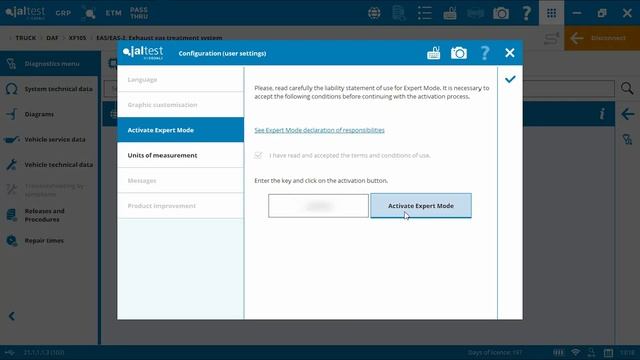Open Vehicle technical data in sidebar
Image resolution: width=640 pixels, height=360 pixels.
click(x=50, y=165)
